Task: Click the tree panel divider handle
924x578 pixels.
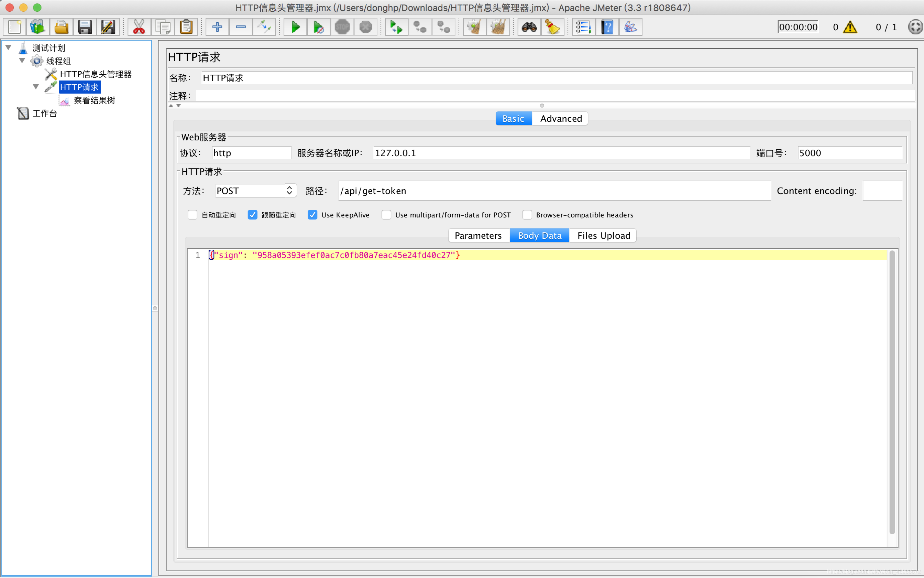Action: (155, 308)
